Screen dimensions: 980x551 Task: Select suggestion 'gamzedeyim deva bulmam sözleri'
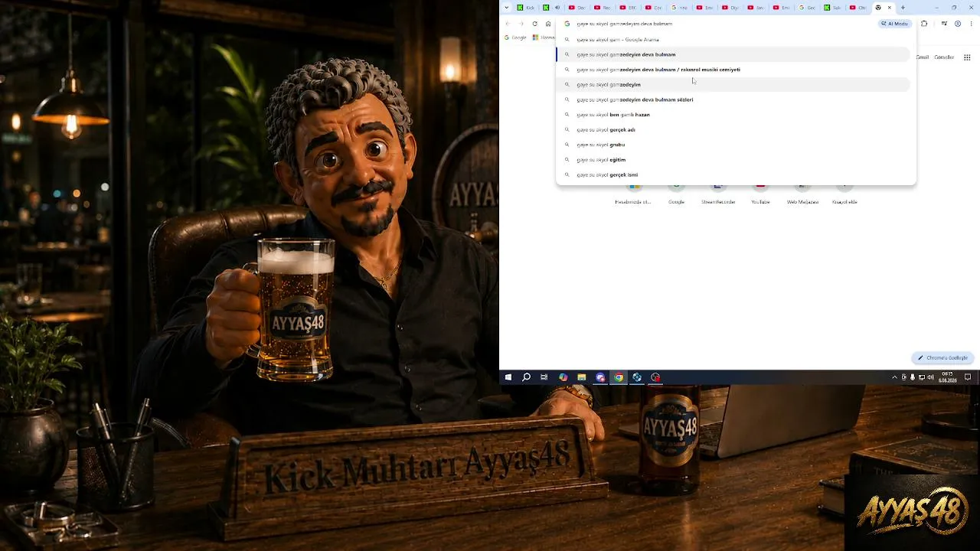coord(733,99)
